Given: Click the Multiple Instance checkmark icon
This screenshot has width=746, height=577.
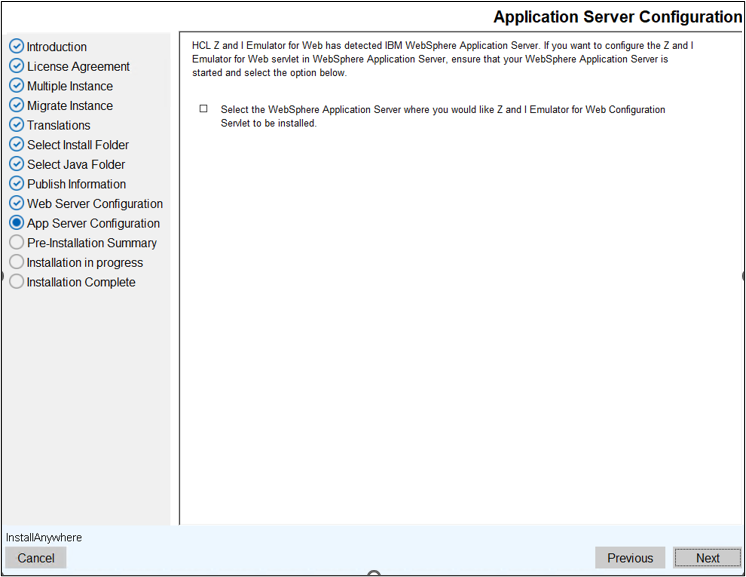Looking at the screenshot, I should pyautogui.click(x=17, y=85).
